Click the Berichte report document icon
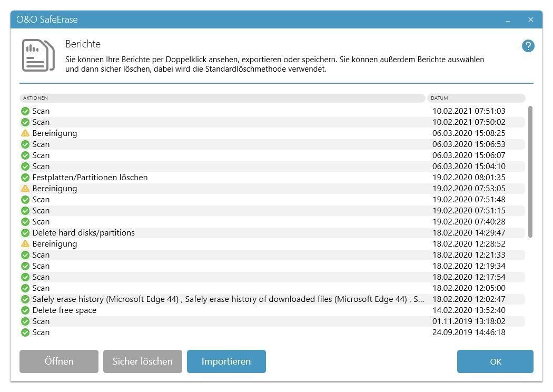Screen dimensions: 553x392 click(x=38, y=55)
